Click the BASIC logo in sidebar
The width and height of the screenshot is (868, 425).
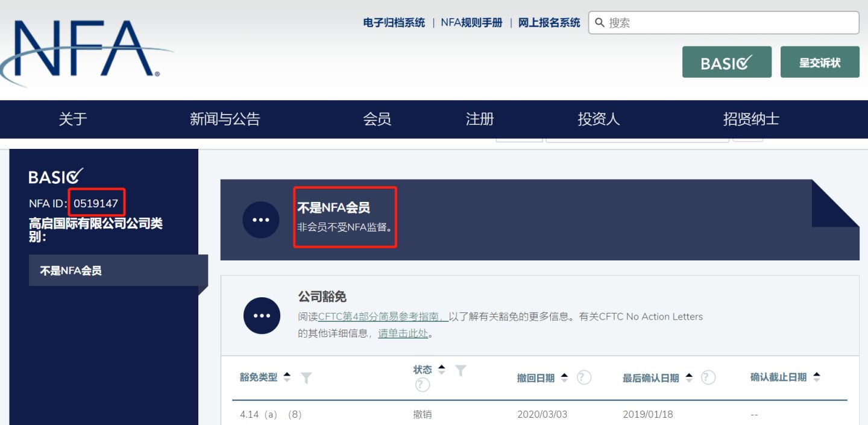(55, 176)
